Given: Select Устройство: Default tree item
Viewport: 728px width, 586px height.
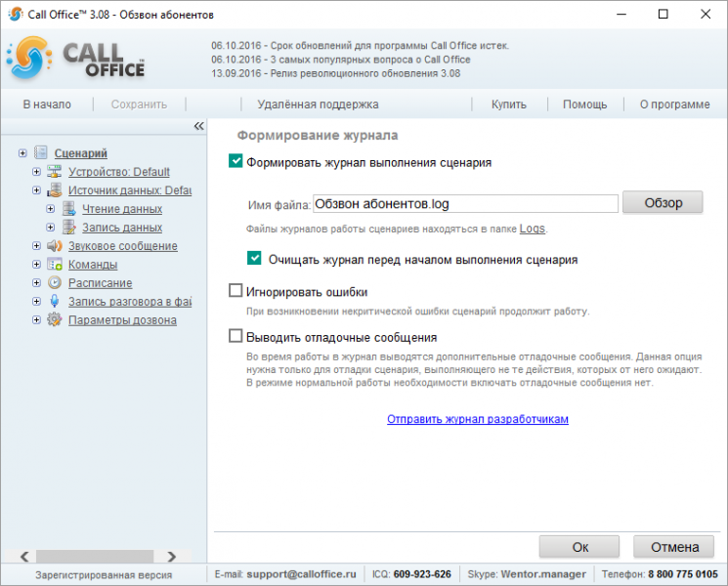Looking at the screenshot, I should point(119,172).
